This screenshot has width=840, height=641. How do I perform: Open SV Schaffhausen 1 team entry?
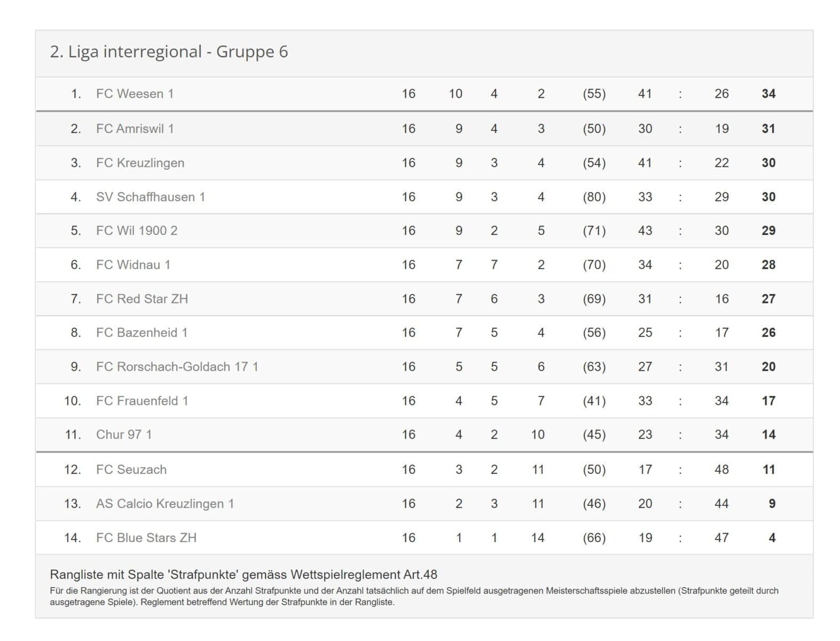(x=150, y=197)
